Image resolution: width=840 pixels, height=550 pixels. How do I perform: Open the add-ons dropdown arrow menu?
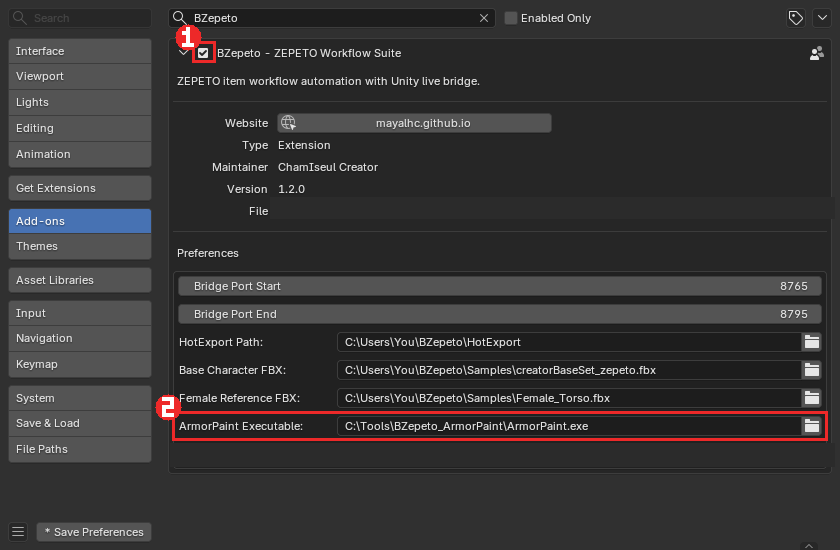[822, 18]
